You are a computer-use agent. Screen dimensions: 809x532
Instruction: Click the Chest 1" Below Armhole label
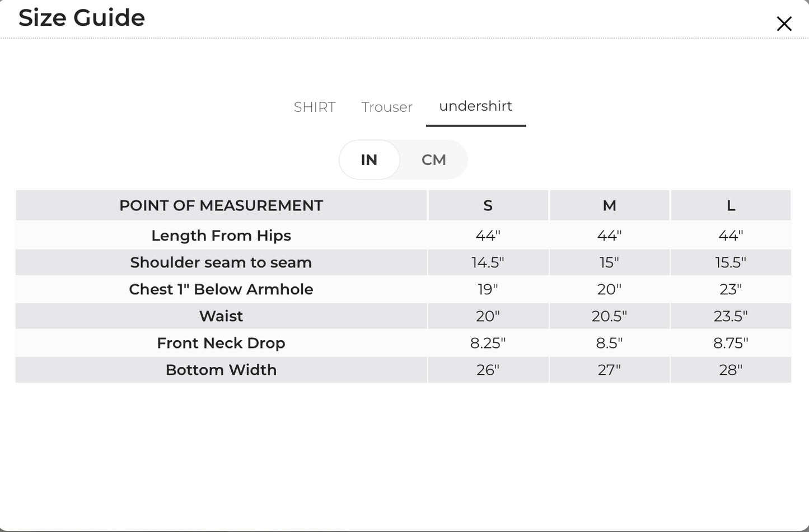pos(221,289)
